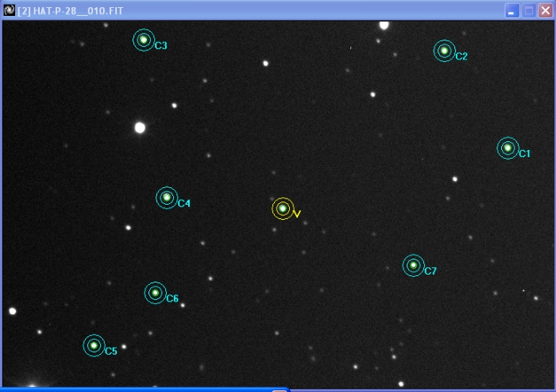The image size is (556, 392).
Task: Click the bright star left of C2 at top edge
Action: coord(384,25)
